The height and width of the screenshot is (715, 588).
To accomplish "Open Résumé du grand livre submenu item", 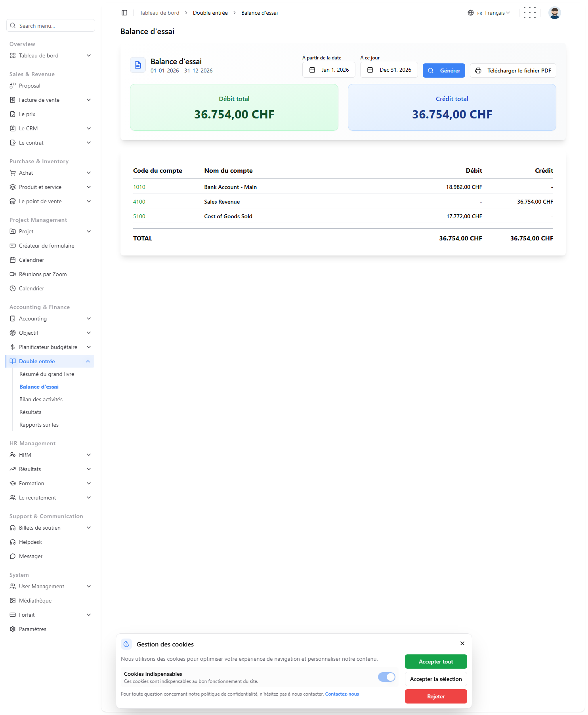I will tap(47, 374).
